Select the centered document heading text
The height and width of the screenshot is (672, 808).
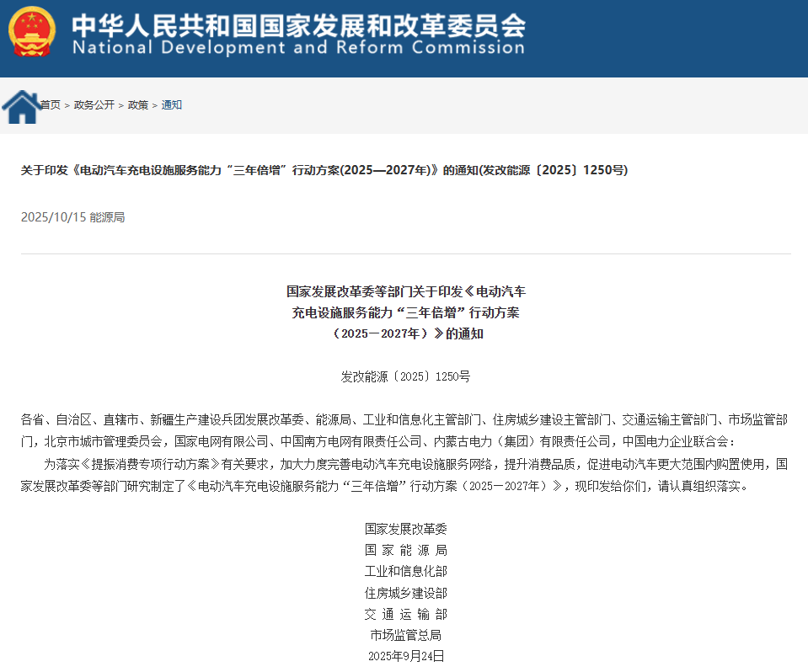click(x=405, y=312)
